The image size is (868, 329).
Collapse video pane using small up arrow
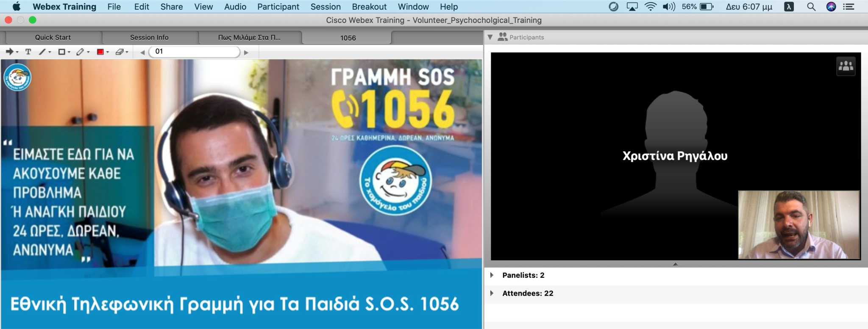tap(676, 264)
